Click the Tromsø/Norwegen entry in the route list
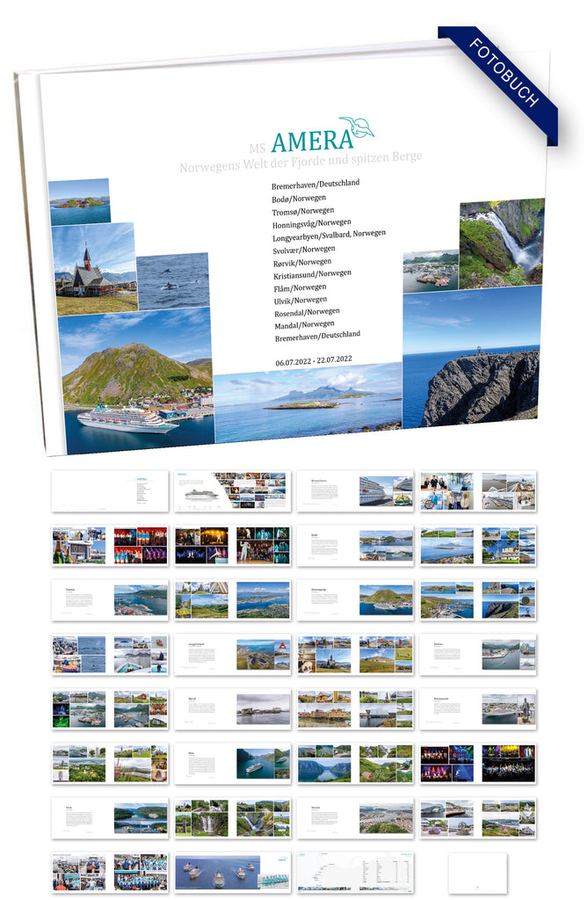Viewport: 588px width, 900px height. point(303,211)
